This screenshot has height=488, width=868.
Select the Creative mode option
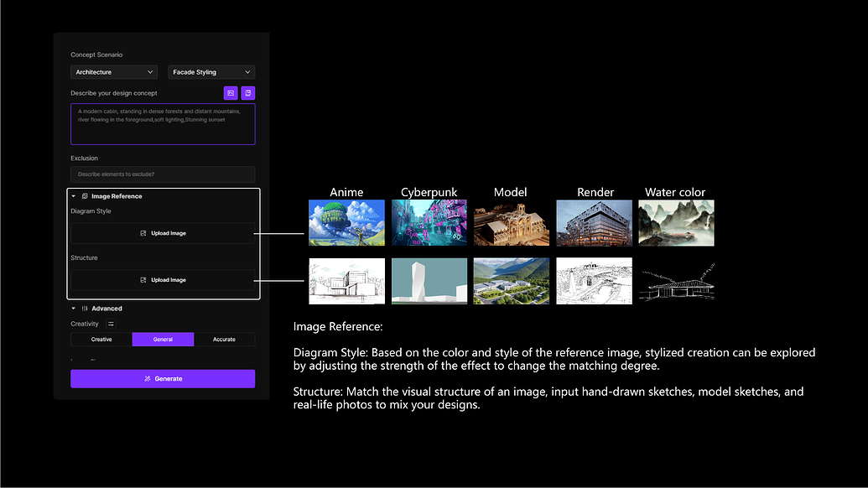[x=101, y=339]
